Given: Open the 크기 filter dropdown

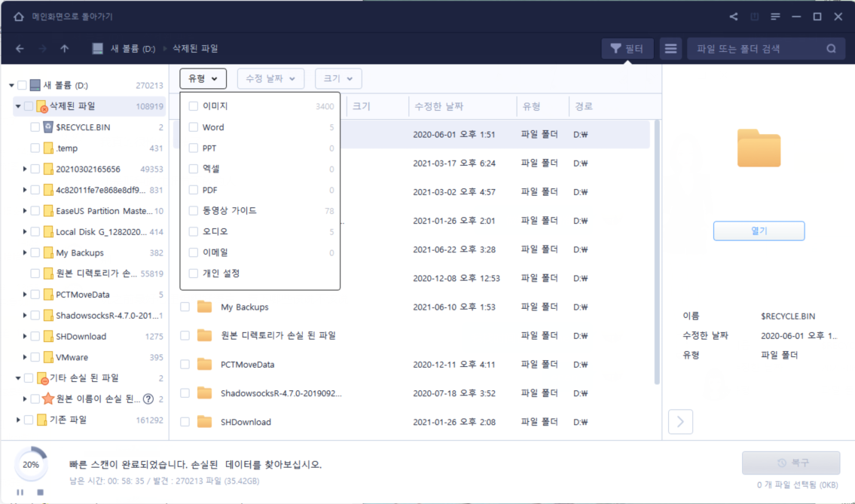Looking at the screenshot, I should click(x=338, y=78).
